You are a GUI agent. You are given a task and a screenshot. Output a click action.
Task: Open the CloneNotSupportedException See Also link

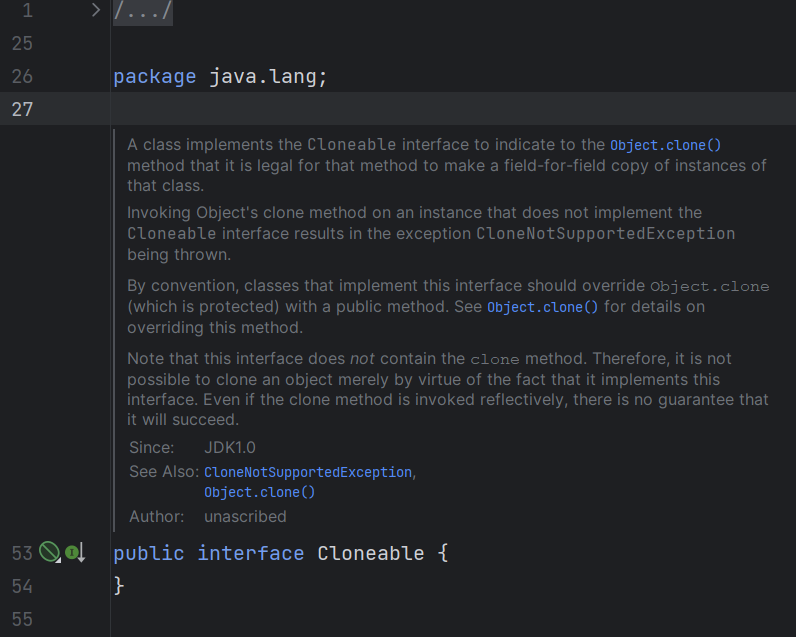[x=308, y=472]
